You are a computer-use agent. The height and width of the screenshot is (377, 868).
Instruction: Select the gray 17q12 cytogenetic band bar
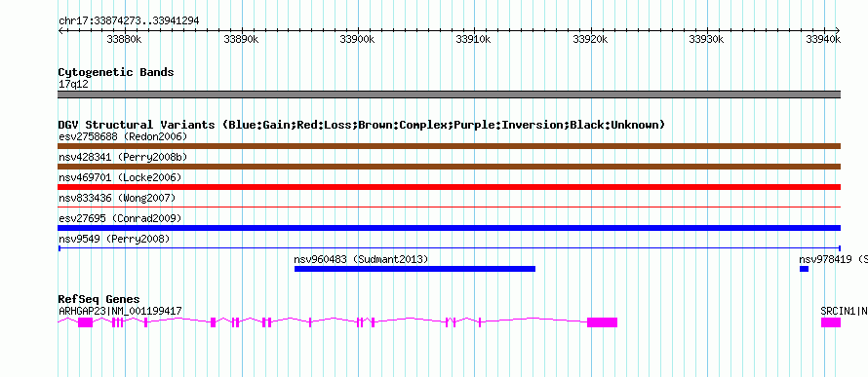450,94
